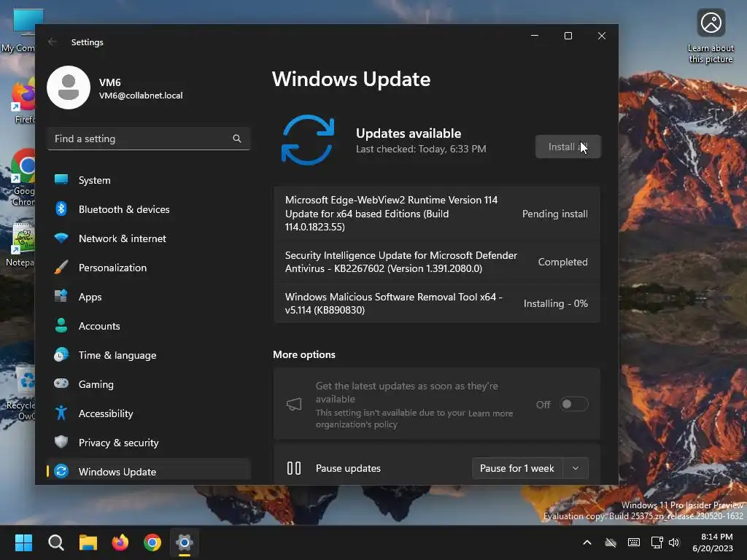This screenshot has width=747, height=560.
Task: Click the Completed status text
Action: 562,262
